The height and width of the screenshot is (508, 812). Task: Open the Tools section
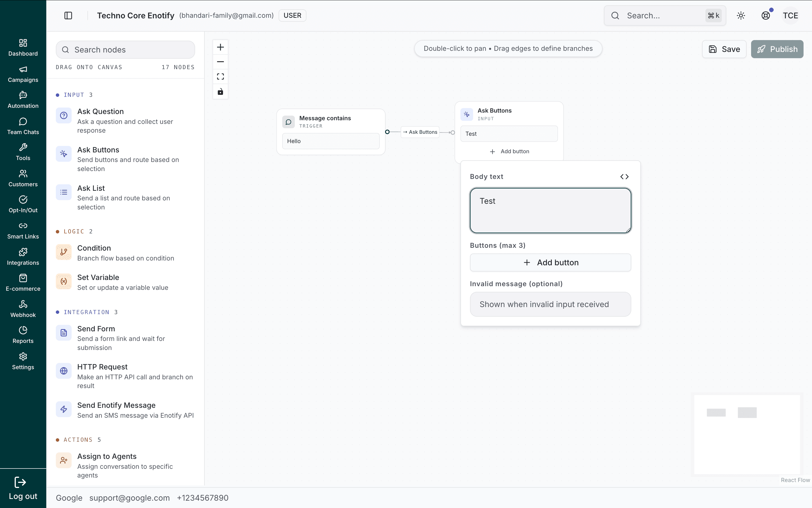click(x=23, y=152)
